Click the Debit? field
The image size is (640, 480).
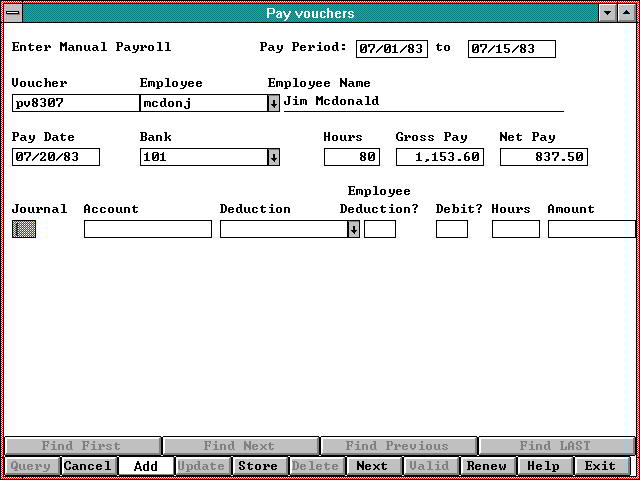pyautogui.click(x=452, y=229)
